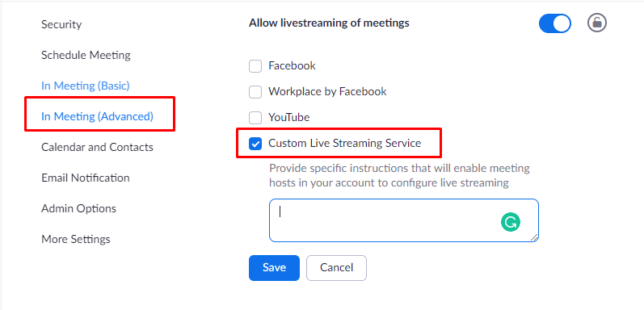Click the Allow livestreaming of meetings heading

tap(329, 23)
